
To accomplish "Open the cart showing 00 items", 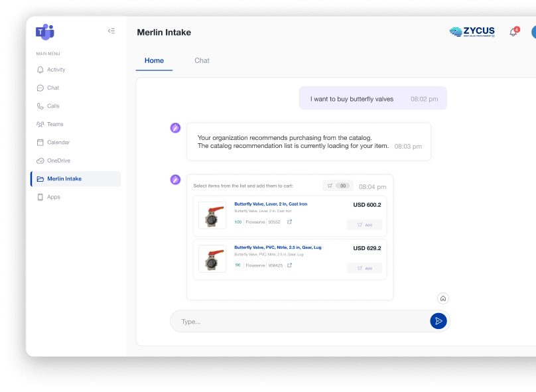I will pyautogui.click(x=336, y=186).
